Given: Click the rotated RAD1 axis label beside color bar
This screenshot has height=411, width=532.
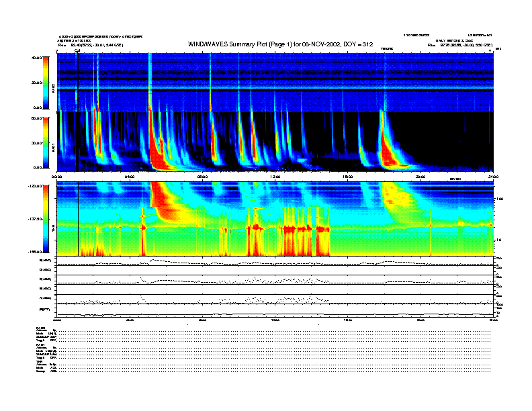Looking at the screenshot, I should pyautogui.click(x=54, y=147).
